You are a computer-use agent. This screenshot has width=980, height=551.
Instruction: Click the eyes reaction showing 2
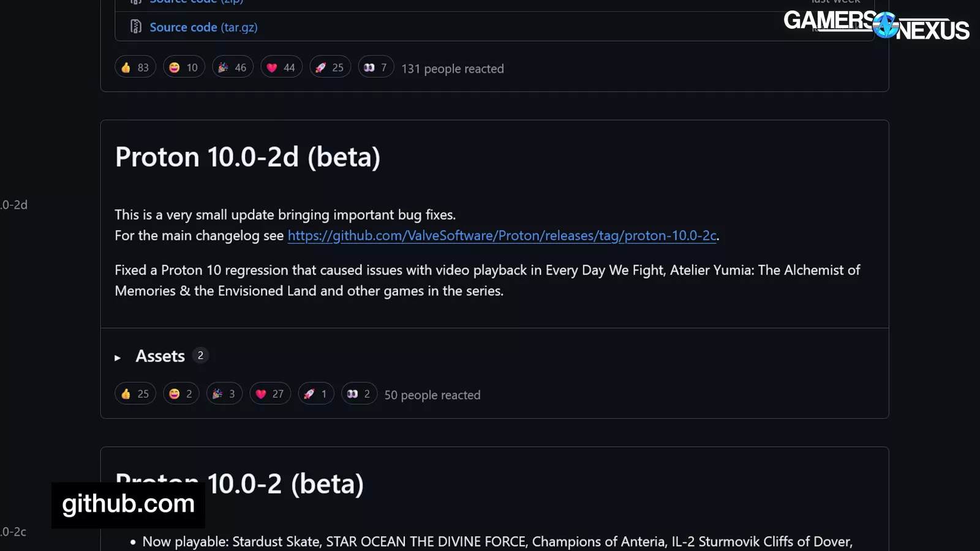tap(359, 394)
